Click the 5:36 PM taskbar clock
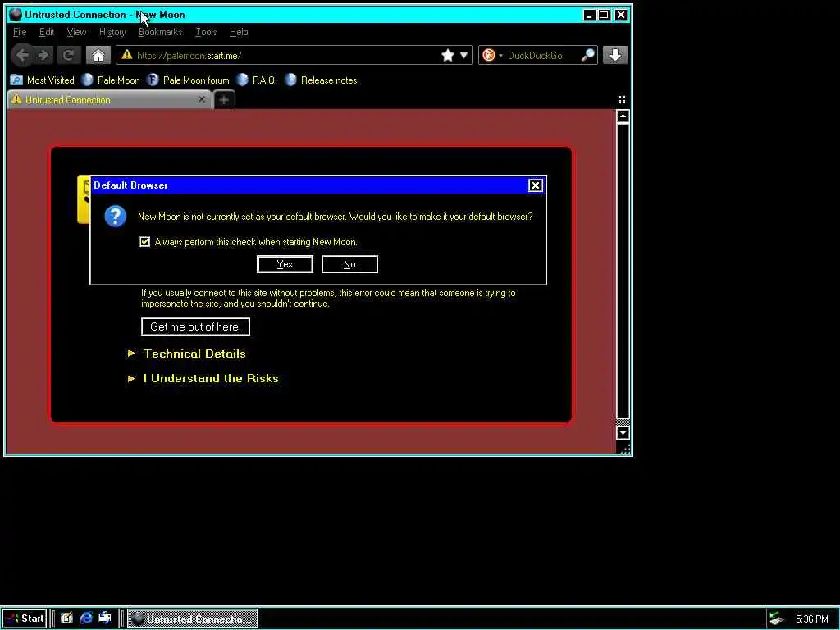 (x=811, y=619)
